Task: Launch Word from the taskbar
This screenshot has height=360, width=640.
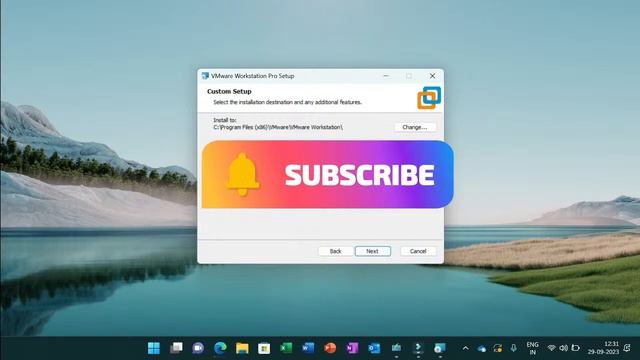Action: click(308, 348)
